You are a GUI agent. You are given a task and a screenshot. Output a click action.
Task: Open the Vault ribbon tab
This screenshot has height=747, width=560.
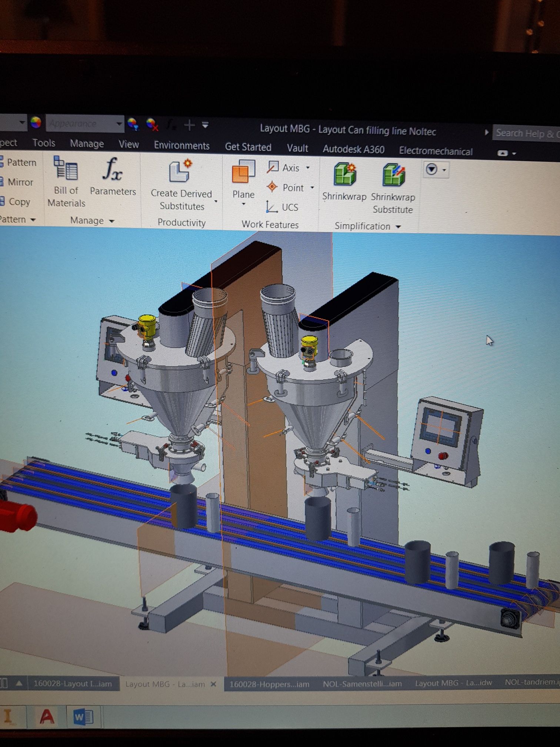point(297,148)
